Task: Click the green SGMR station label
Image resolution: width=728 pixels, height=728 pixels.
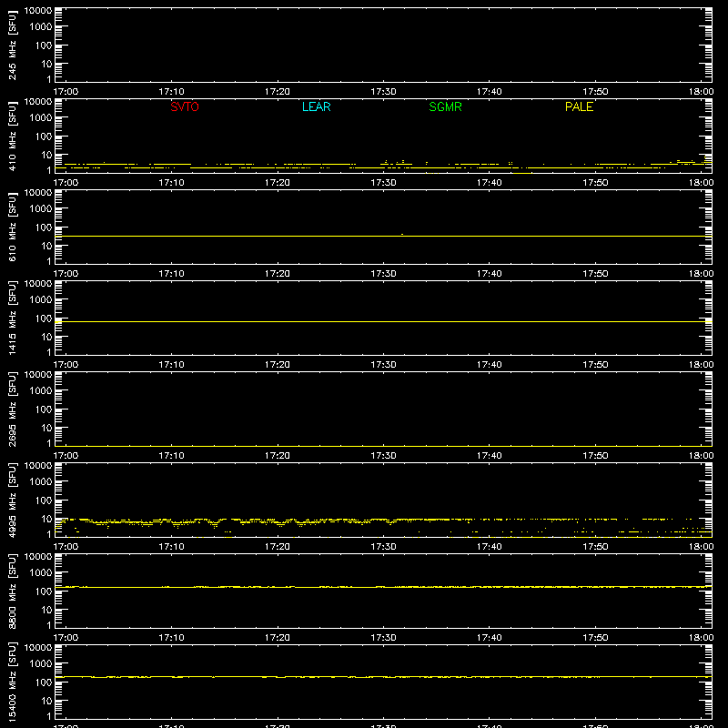Action: click(445, 106)
